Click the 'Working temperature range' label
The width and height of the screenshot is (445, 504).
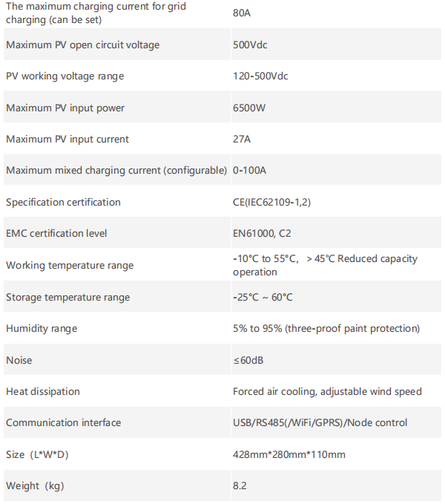tap(70, 266)
